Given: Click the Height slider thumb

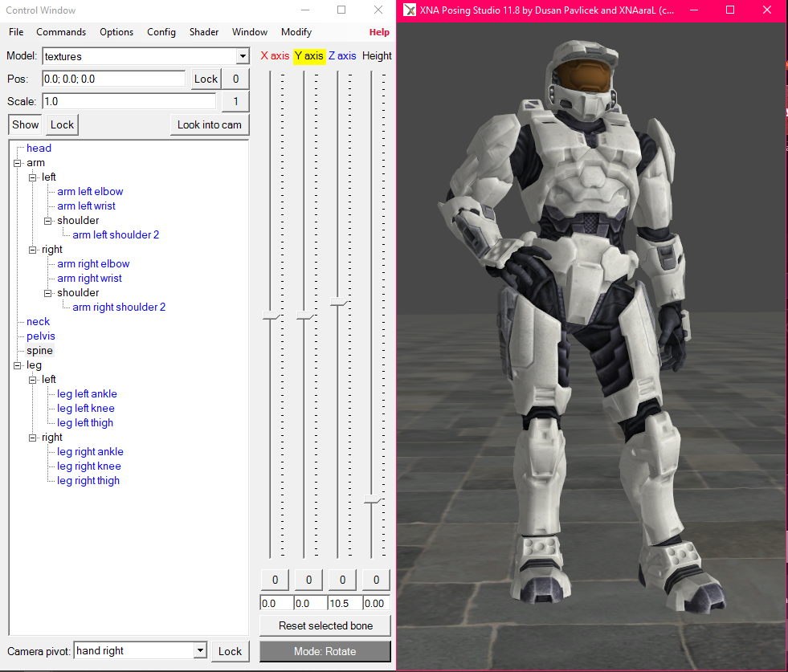Looking at the screenshot, I should point(373,499).
